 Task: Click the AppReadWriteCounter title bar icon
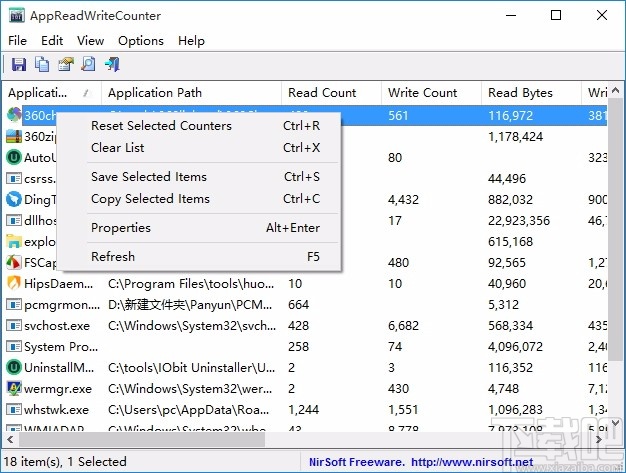click(x=17, y=16)
